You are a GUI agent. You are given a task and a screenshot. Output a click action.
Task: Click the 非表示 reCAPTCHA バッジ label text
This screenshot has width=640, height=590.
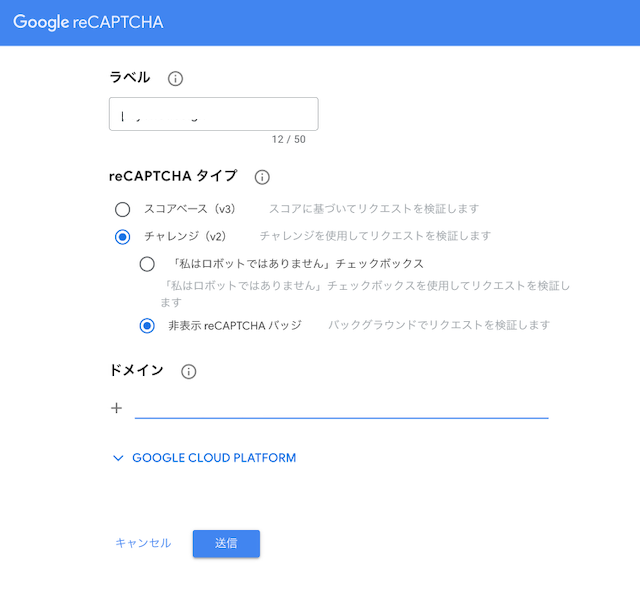coord(235,326)
